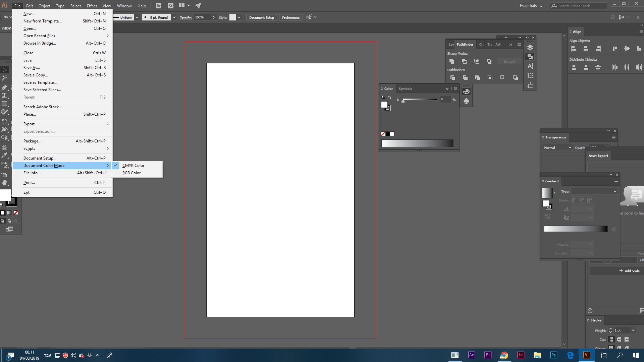This screenshot has width=644, height=362.
Task: Enable round cap in Stroke panel
Action: pyautogui.click(x=619, y=339)
